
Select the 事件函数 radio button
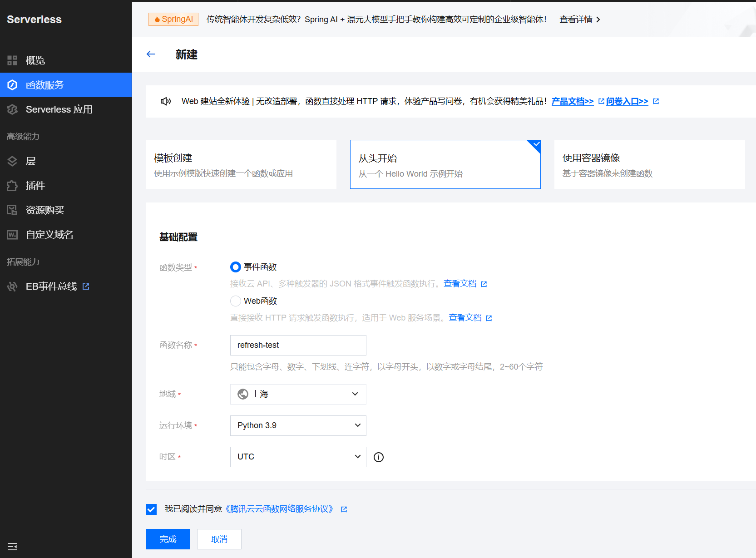click(x=236, y=267)
